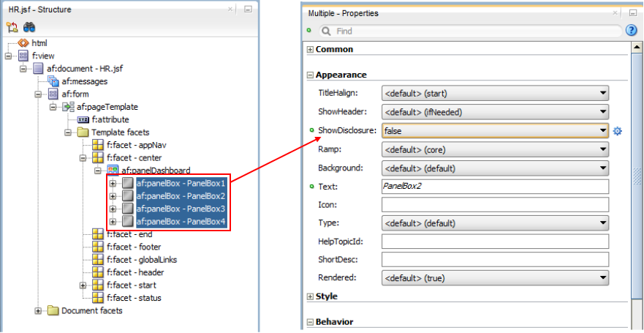The height and width of the screenshot is (333, 644).
Task: Collapse the af:document - HR.jsf node
Action: tap(23, 68)
